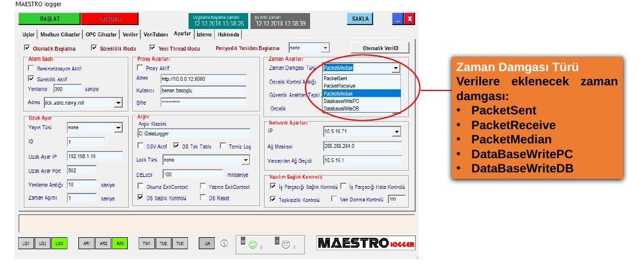Open Periyodik Yeniden Başlatma dropdown

(x=325, y=48)
